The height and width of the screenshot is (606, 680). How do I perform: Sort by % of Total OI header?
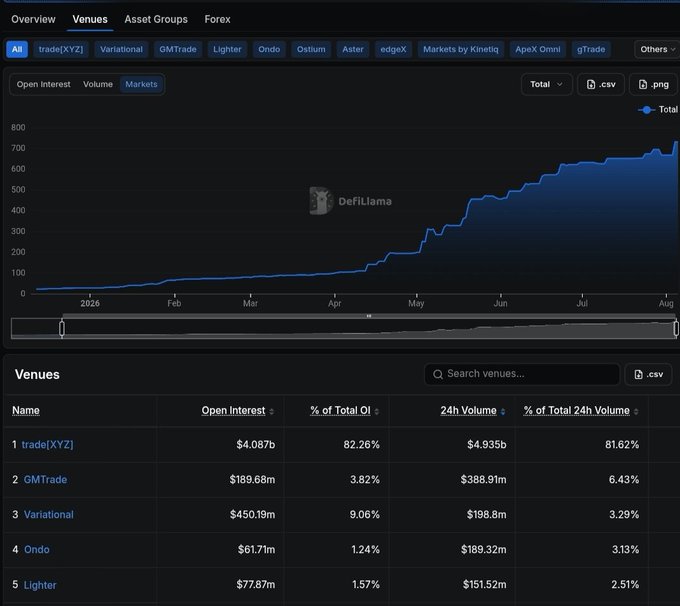340,410
